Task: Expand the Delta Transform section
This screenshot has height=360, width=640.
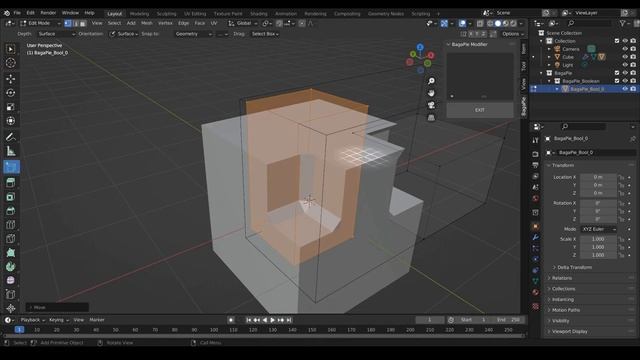Action: (x=574, y=267)
